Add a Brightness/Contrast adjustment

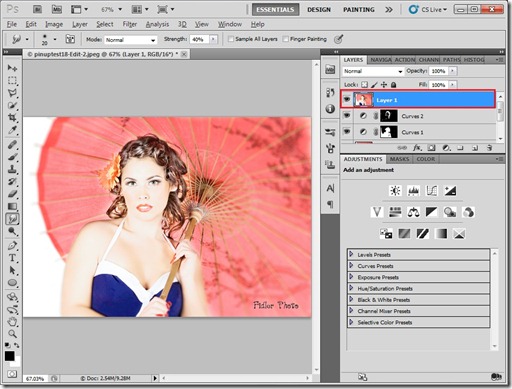coord(395,191)
